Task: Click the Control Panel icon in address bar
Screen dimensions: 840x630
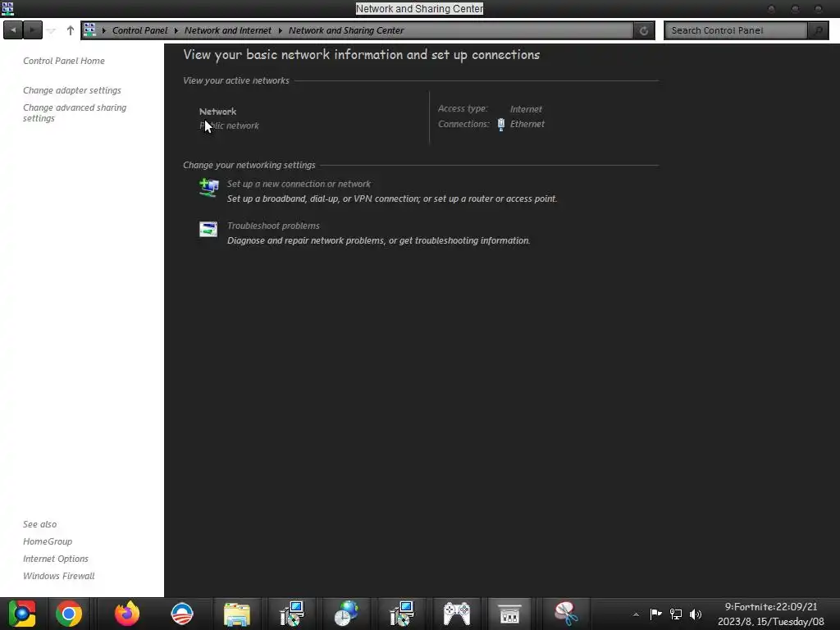Action: click(x=90, y=30)
